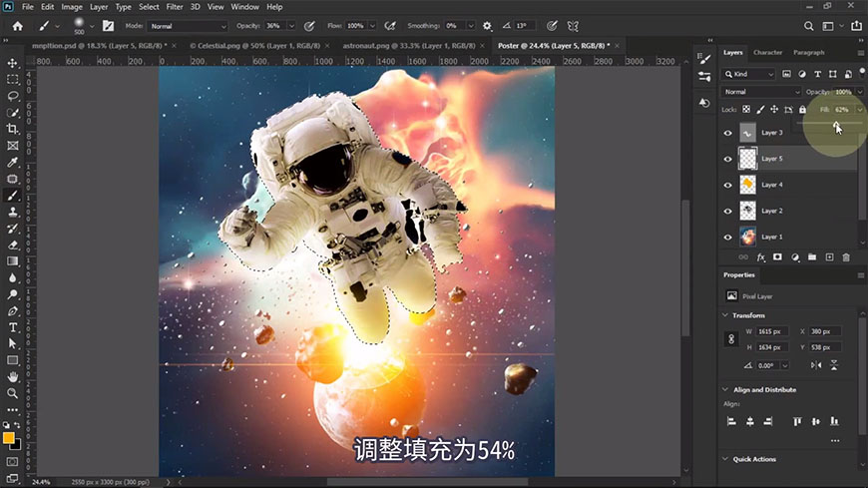Collapse Quick Actions section
Image resolution: width=868 pixels, height=488 pixels.
(725, 459)
